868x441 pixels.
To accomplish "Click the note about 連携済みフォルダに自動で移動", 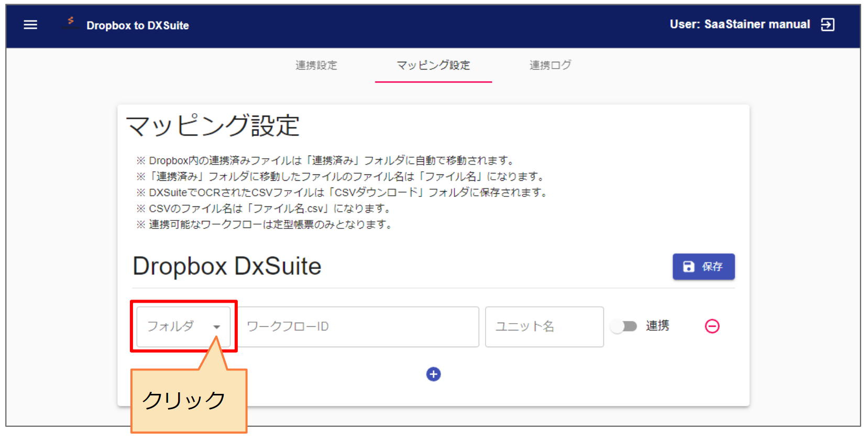I will [x=326, y=160].
